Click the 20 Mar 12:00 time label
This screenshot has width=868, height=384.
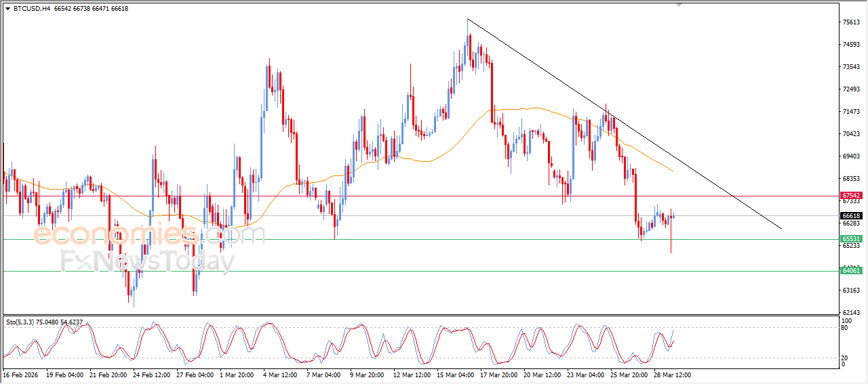[542, 375]
